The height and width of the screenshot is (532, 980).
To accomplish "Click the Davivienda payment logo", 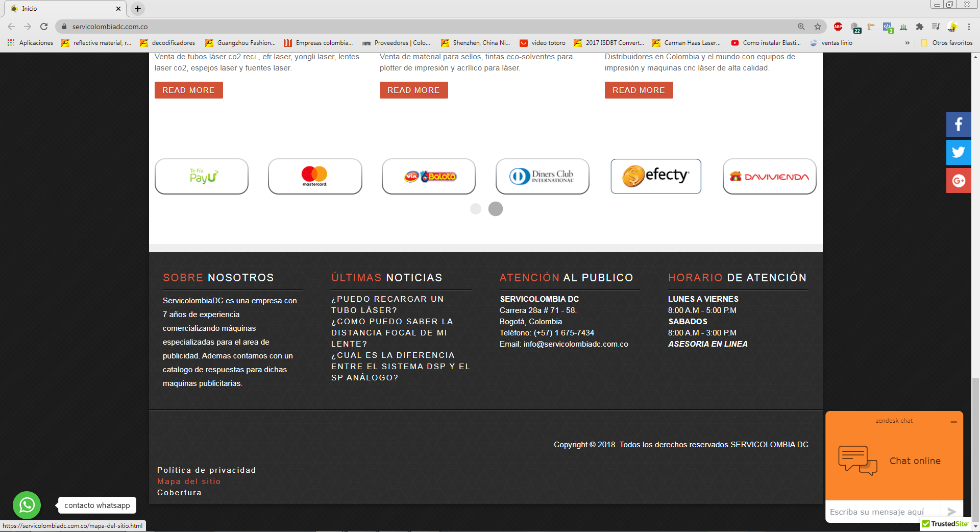I will [770, 176].
